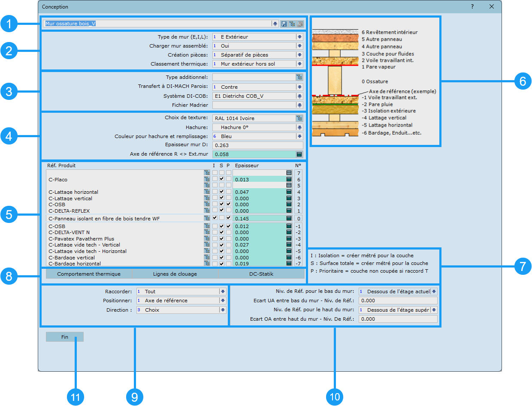This screenshot has width=532, height=406.
Task: Open product tree icon for C-Placo layer
Action: pos(206,179)
